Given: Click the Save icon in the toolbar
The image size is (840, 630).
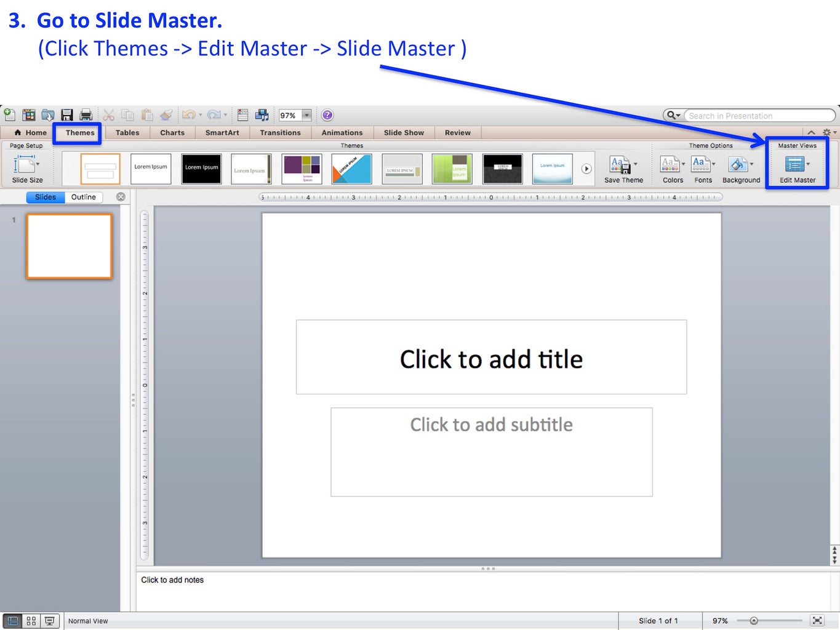Looking at the screenshot, I should [66, 114].
